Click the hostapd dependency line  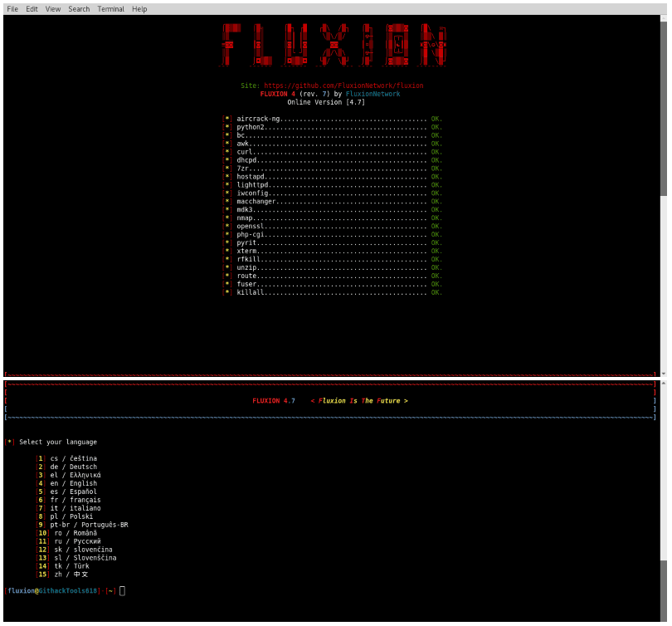[x=332, y=177]
